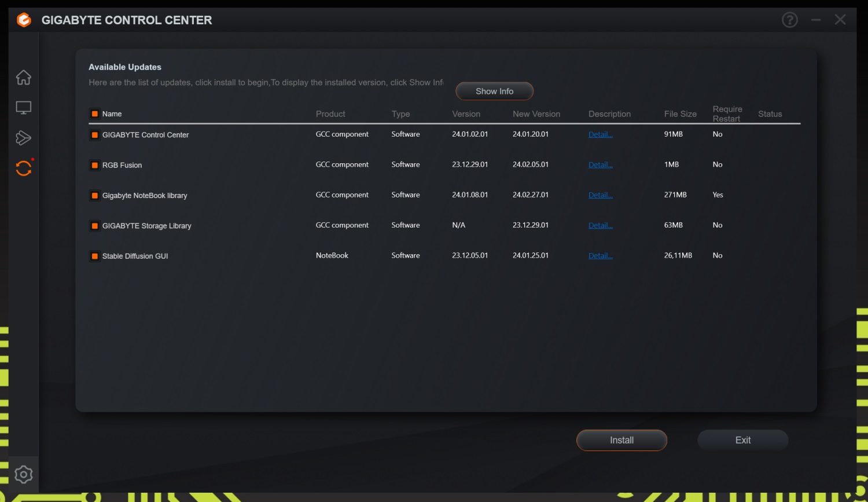Click the File Size column header
This screenshot has height=502, width=868.
click(x=681, y=114)
